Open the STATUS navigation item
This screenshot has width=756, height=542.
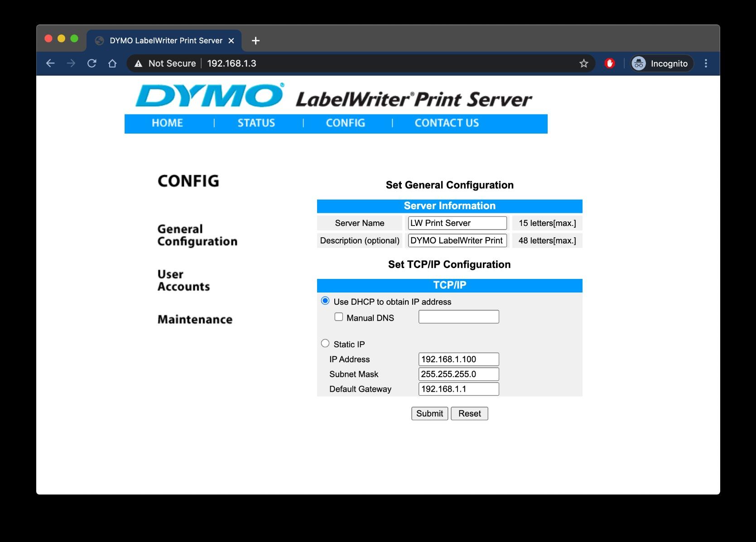(256, 123)
